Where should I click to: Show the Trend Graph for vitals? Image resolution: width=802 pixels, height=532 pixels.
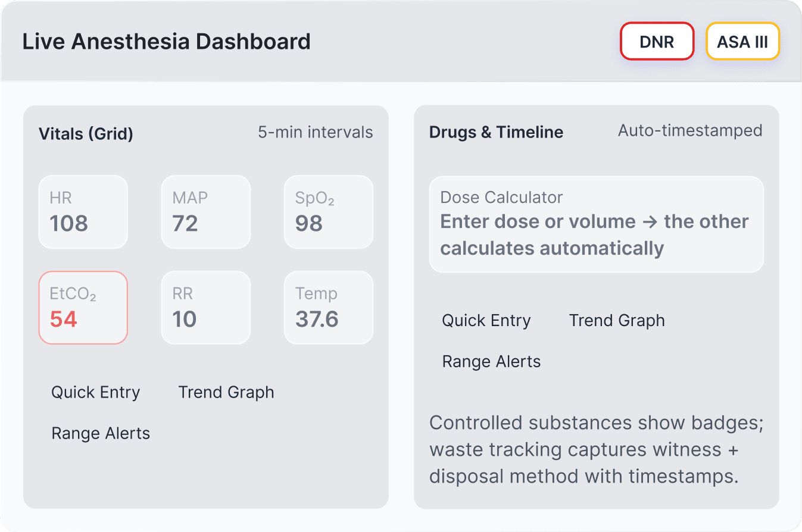tap(226, 392)
